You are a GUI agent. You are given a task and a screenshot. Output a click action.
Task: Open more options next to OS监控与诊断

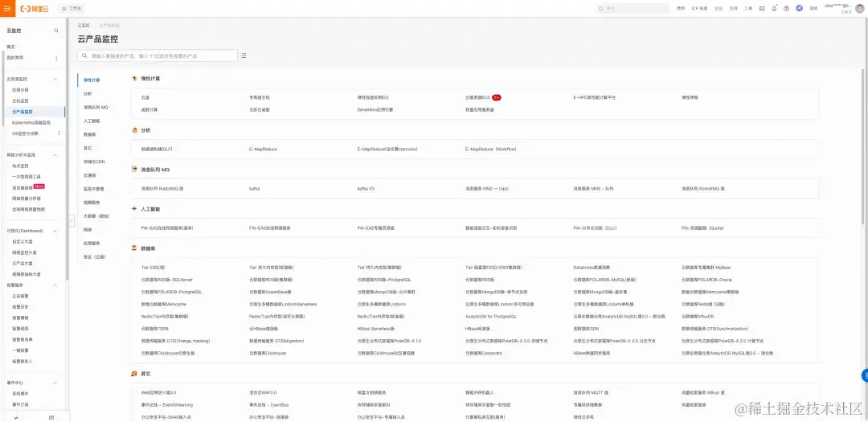59,133
